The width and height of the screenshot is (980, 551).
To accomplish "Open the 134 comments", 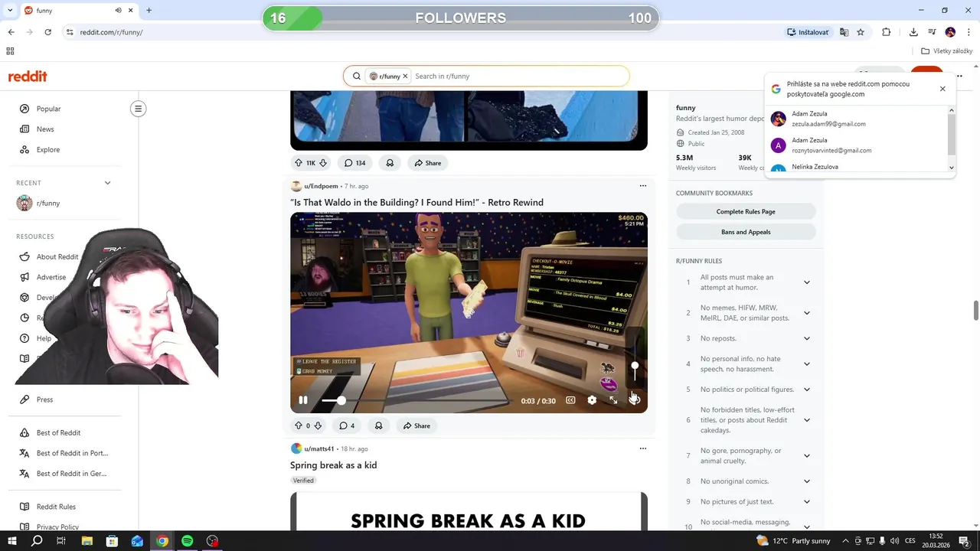I will 355,163.
